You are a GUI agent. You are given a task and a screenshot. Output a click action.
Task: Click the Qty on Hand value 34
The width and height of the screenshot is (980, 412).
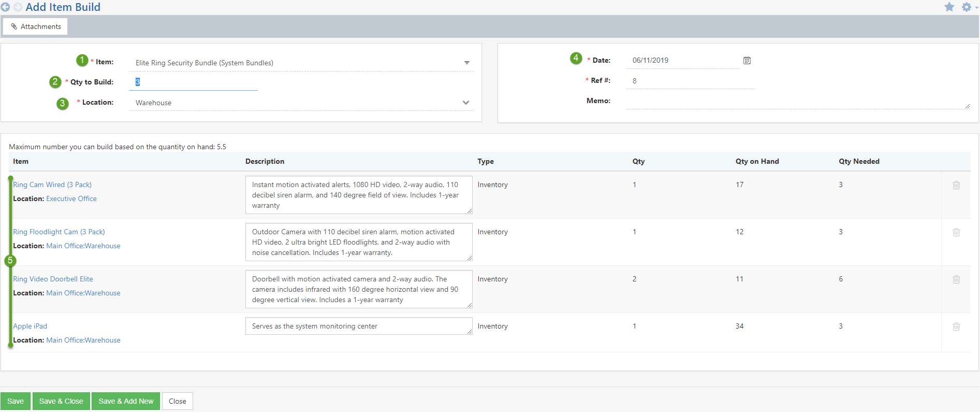(739, 326)
